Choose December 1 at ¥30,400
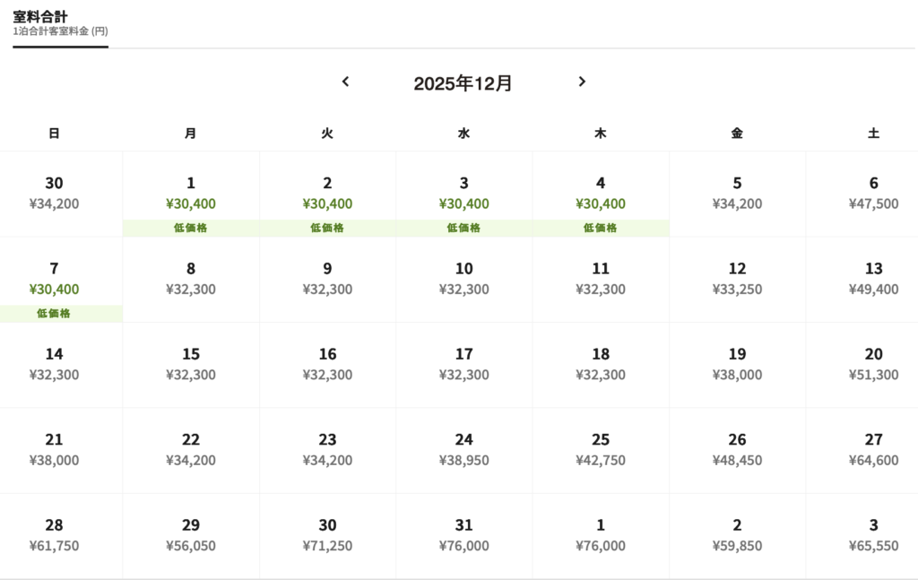 pos(191,195)
